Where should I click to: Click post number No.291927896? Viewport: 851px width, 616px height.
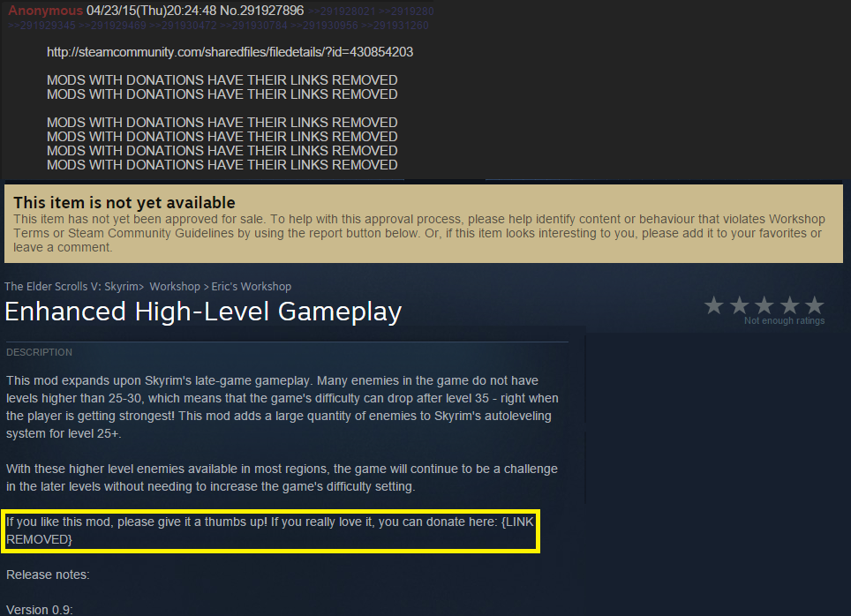tap(261, 11)
